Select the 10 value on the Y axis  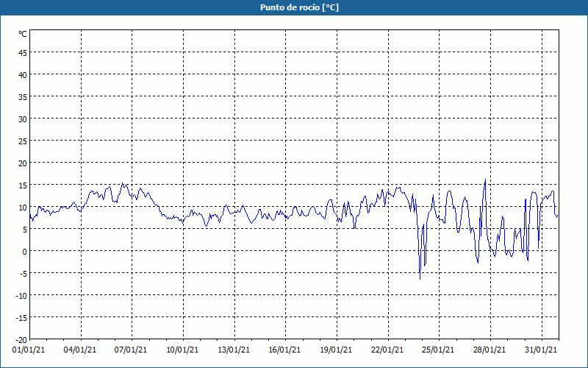[23, 208]
